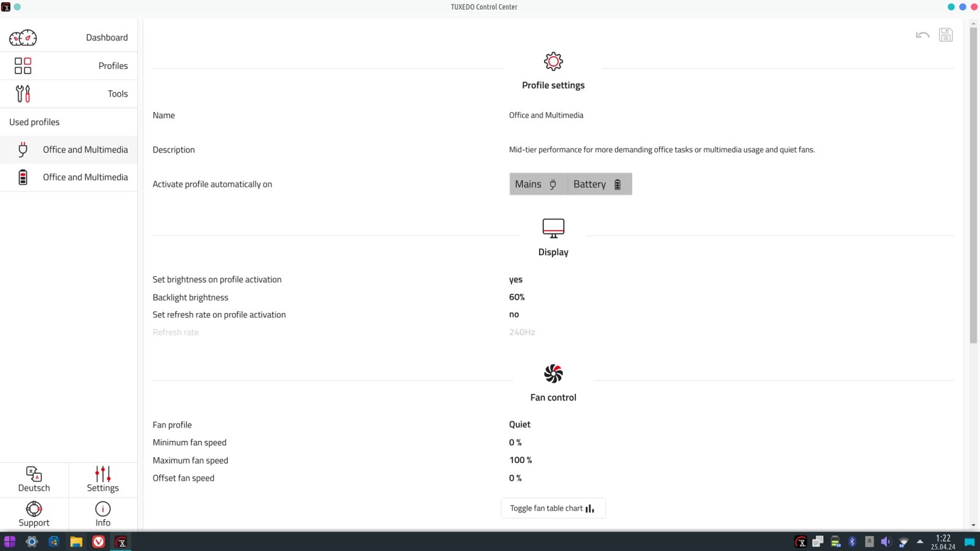Click the mains plug icon beside Office and Multimedia
Screen dimensions: 980x551
pyautogui.click(x=23, y=149)
